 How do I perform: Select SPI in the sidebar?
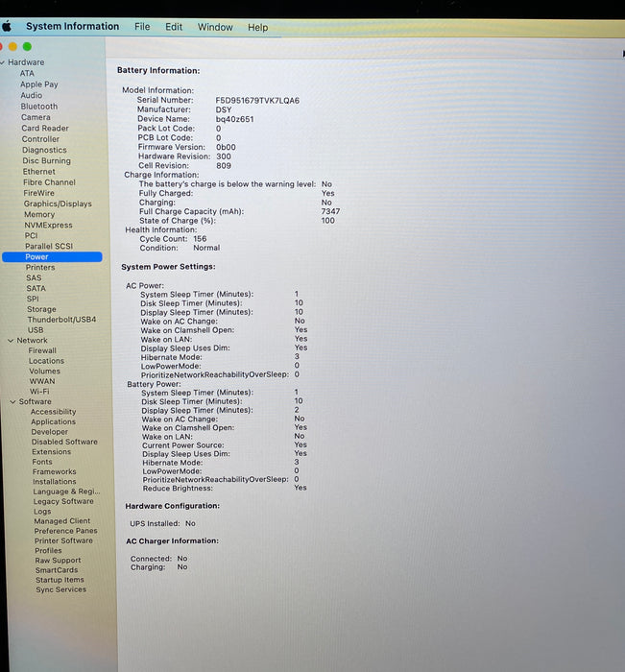click(33, 299)
